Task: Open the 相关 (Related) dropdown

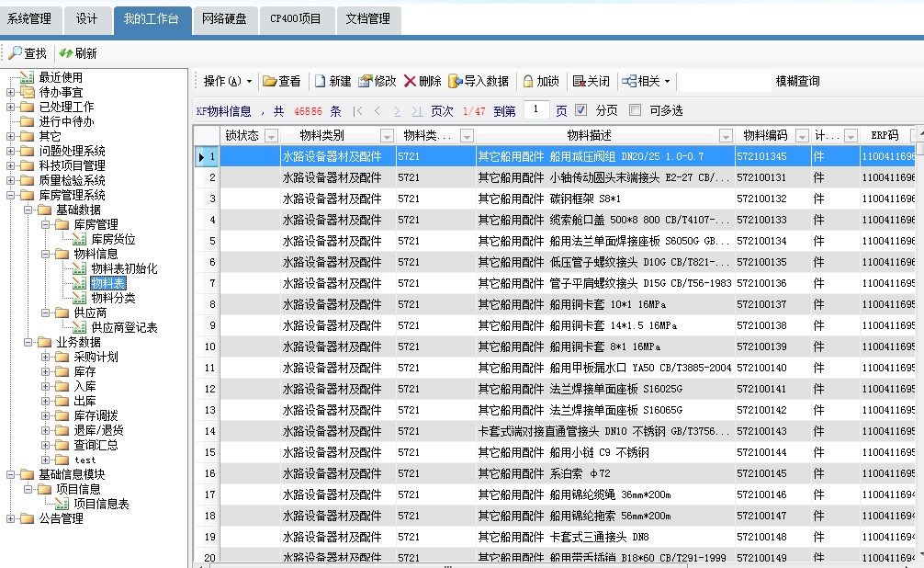Action: point(646,81)
